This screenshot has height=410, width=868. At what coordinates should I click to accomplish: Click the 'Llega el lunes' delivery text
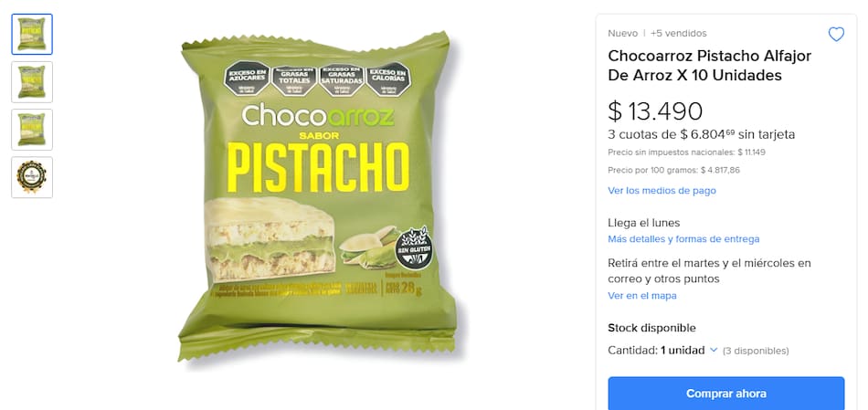coord(644,223)
